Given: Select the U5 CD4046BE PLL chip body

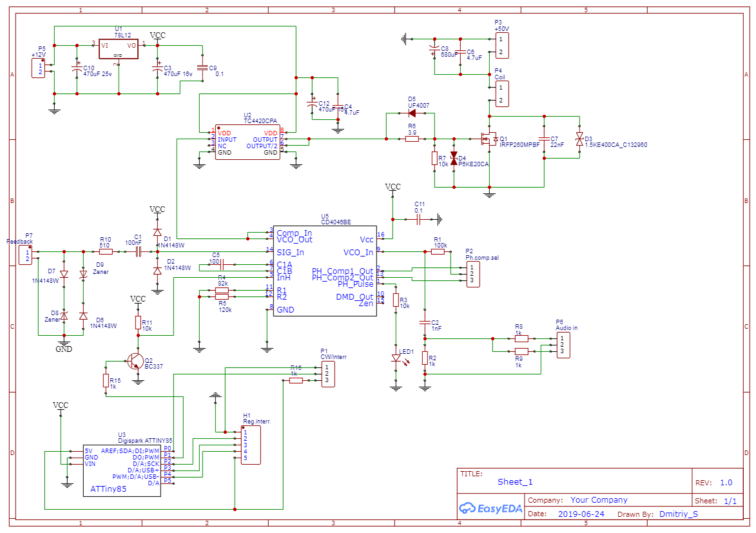Looking at the screenshot, I should pyautogui.click(x=325, y=271).
